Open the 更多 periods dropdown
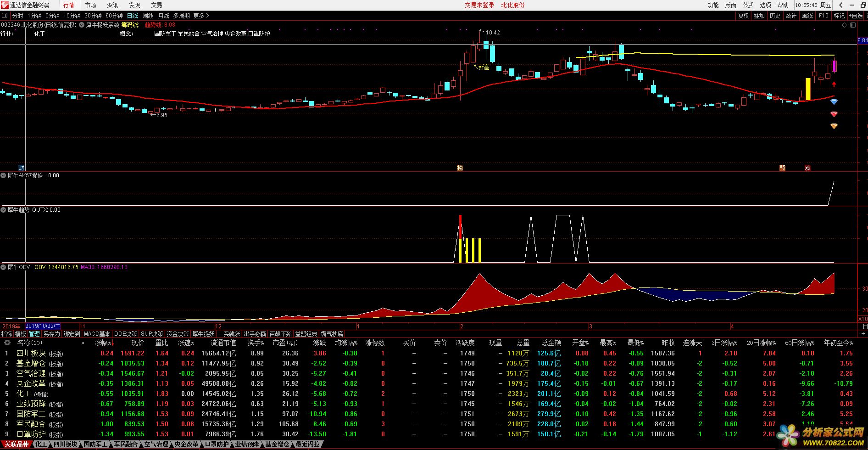Screen dimensions: 868x450 [201, 16]
